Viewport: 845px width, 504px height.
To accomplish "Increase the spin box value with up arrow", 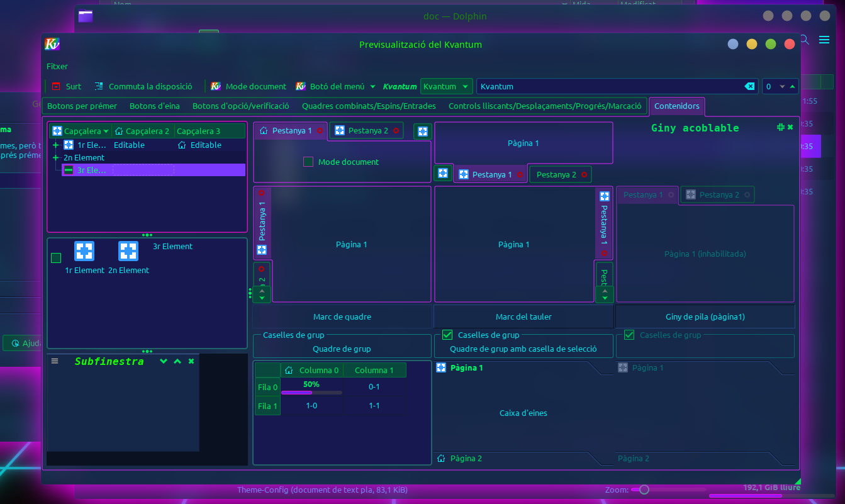I will pyautogui.click(x=792, y=86).
